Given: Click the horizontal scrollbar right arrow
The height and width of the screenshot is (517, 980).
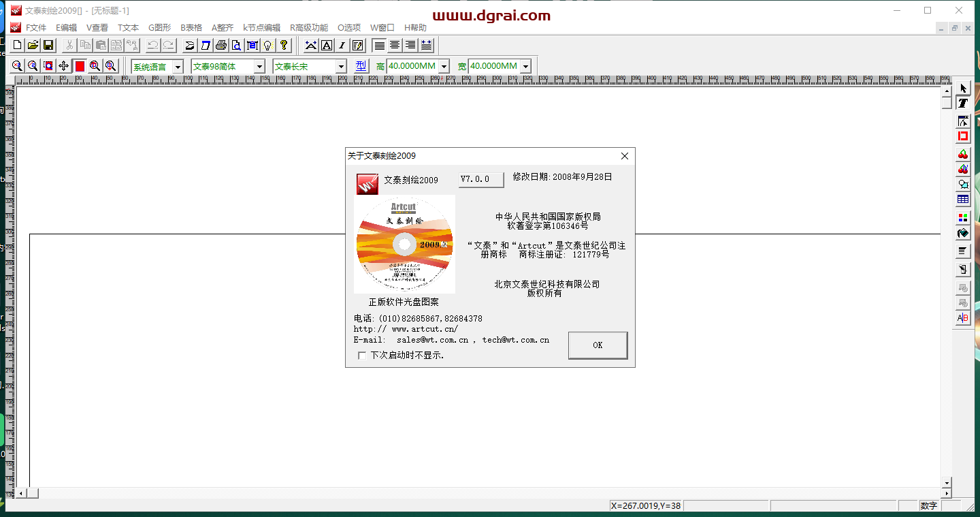Looking at the screenshot, I should pyautogui.click(x=947, y=493).
